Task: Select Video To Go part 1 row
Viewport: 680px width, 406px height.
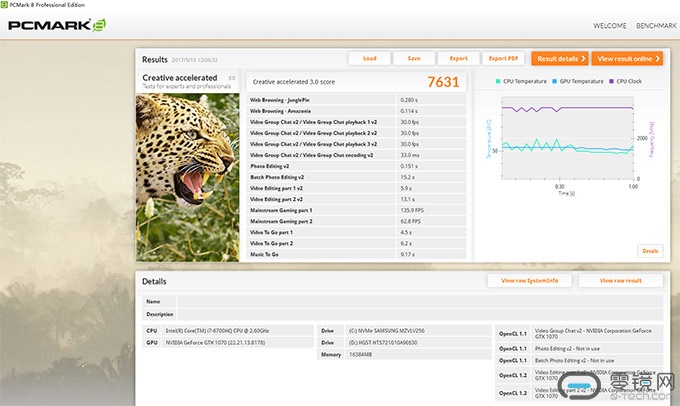Action: pos(356,232)
